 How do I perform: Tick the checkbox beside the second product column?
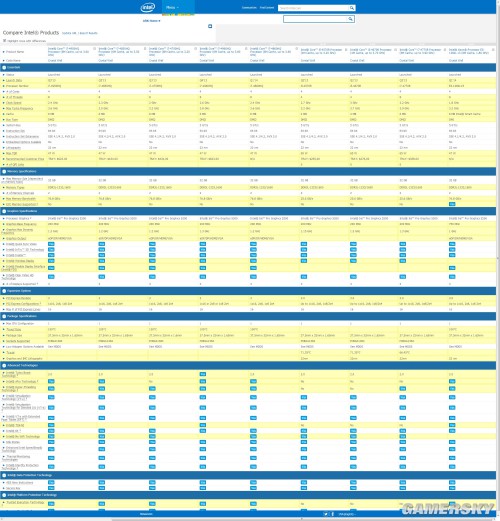pyautogui.click(x=145, y=49)
